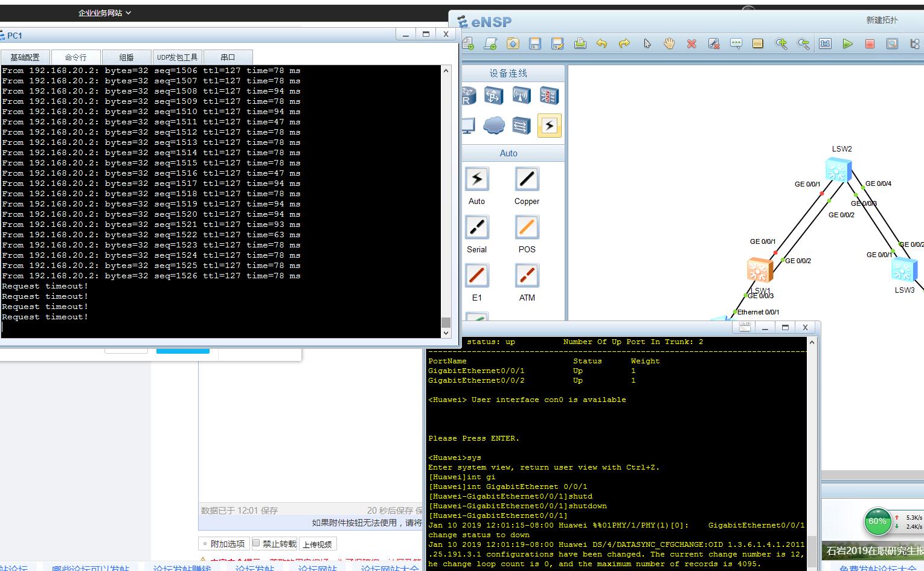Switch to 组播 tab in PC1

click(126, 57)
